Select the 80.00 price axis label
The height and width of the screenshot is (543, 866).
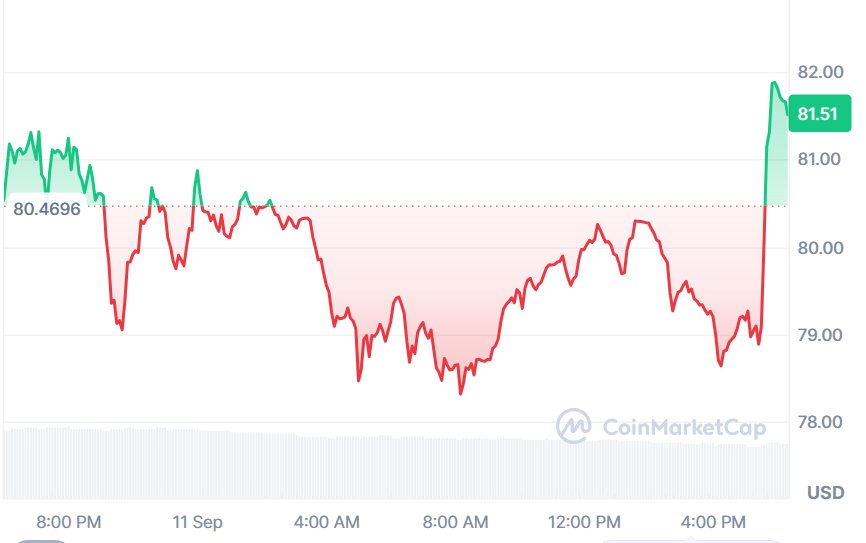[x=821, y=247]
